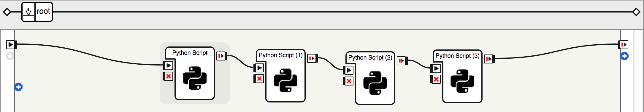Click the 'Python Script (3)' title text

coord(457,56)
